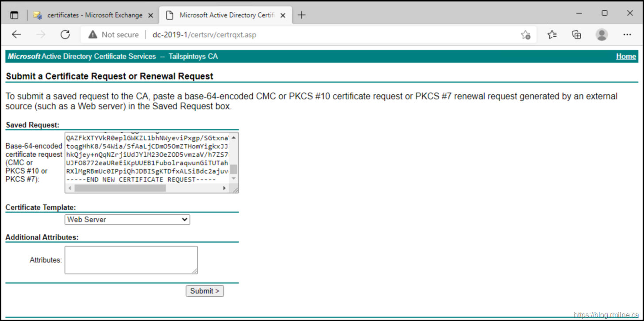Select the Microsoft Active Directory Certificate tab
This screenshot has width=644, height=321.
[227, 15]
